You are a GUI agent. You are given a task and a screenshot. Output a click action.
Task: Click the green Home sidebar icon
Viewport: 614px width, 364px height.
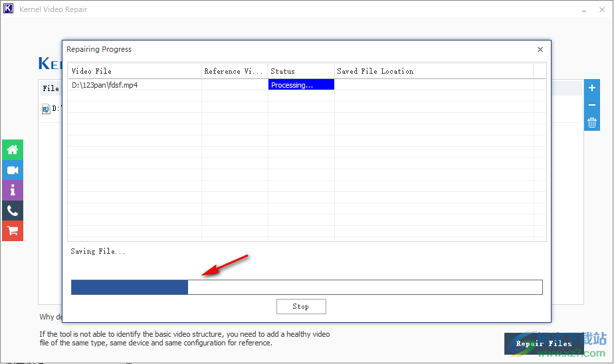[12, 150]
